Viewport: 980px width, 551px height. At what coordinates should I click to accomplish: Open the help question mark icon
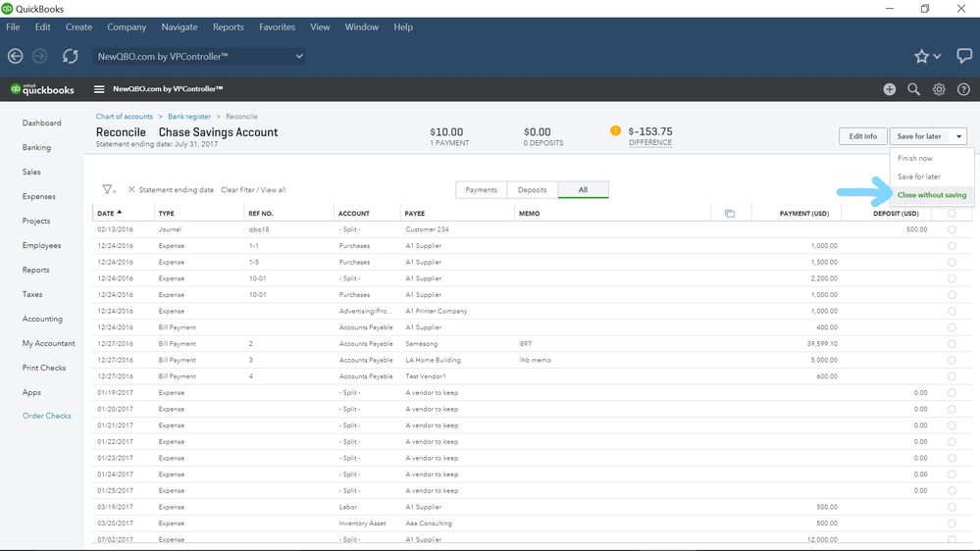963,89
